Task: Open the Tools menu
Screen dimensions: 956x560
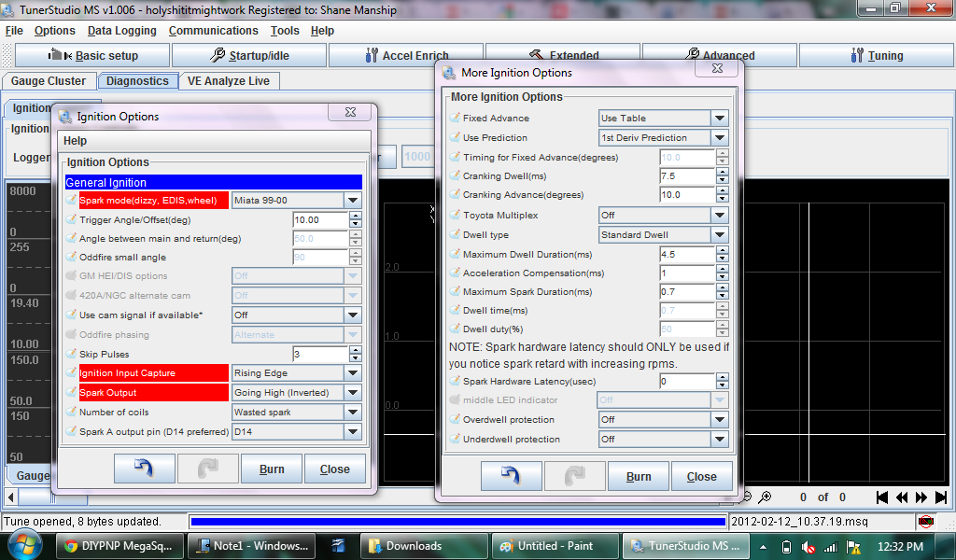Action: pyautogui.click(x=285, y=31)
